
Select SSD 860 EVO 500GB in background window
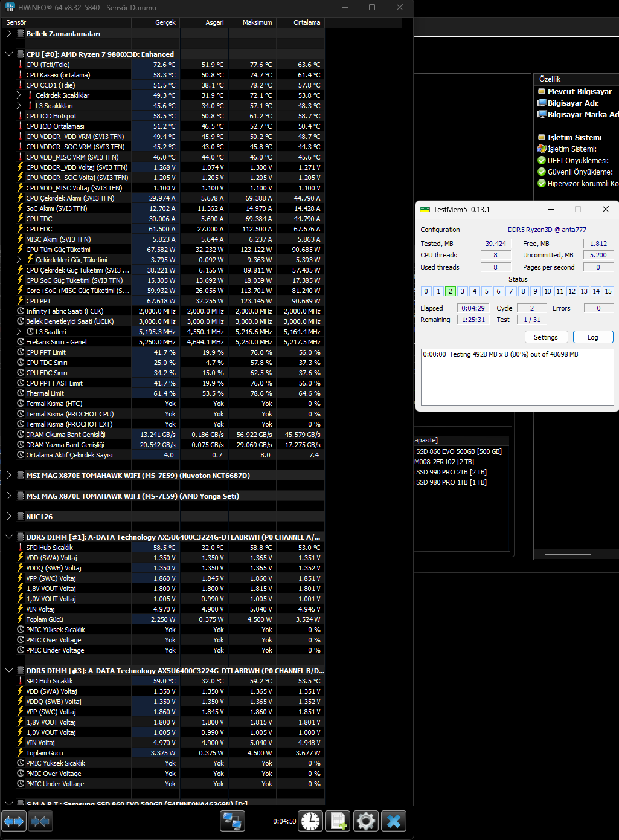pyautogui.click(x=458, y=451)
